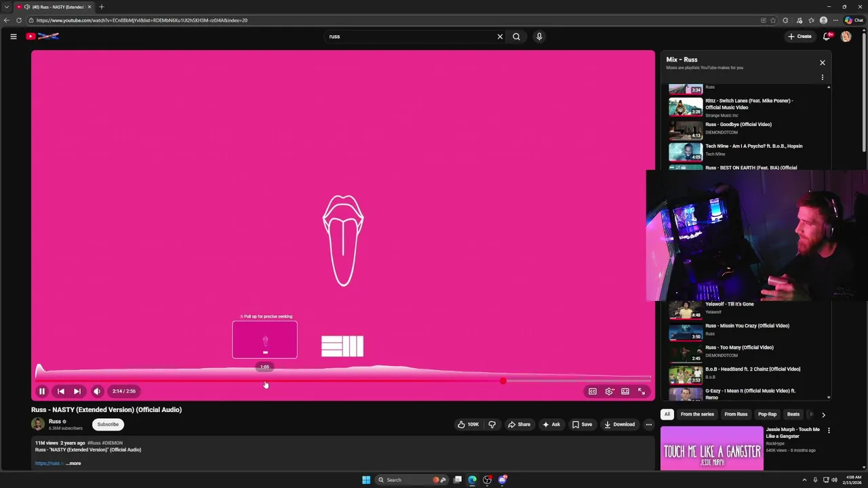Viewport: 868px width, 488px height.
Task: Clear the search box text with X
Action: click(500, 37)
